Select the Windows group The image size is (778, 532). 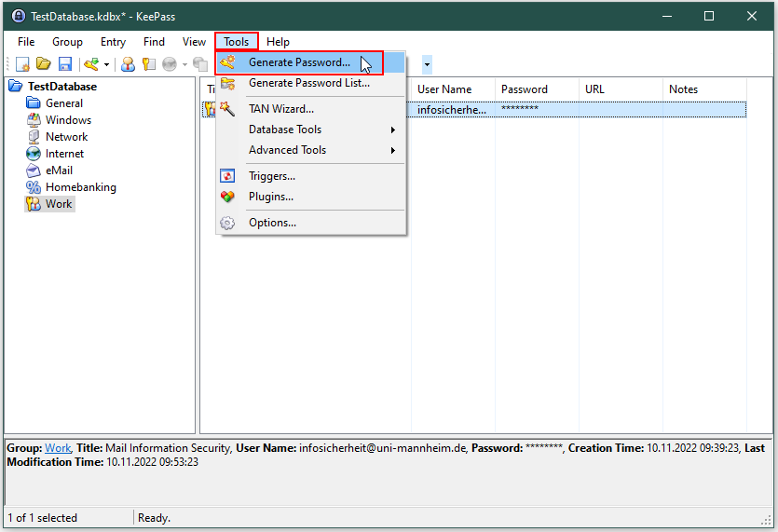68,120
